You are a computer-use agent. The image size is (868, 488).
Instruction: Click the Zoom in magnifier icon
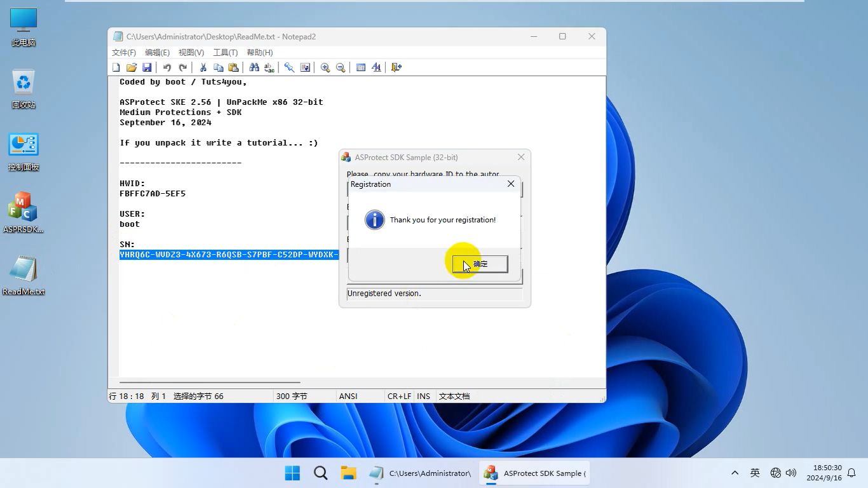pos(325,67)
